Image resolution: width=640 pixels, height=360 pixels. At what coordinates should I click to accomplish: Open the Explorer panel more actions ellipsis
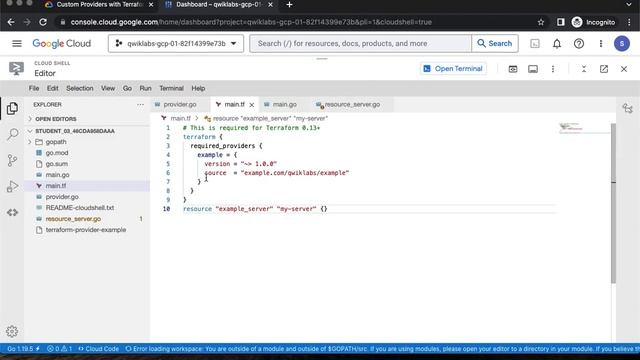click(x=140, y=104)
